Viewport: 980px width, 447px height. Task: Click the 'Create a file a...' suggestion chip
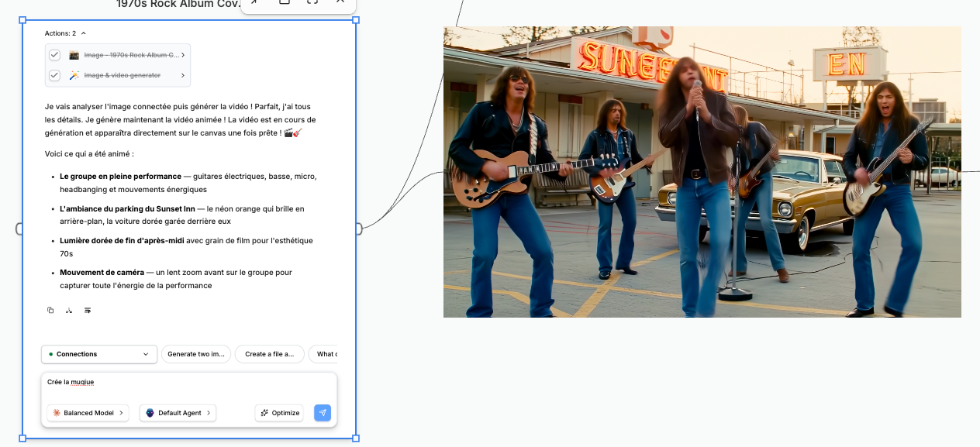(x=269, y=354)
